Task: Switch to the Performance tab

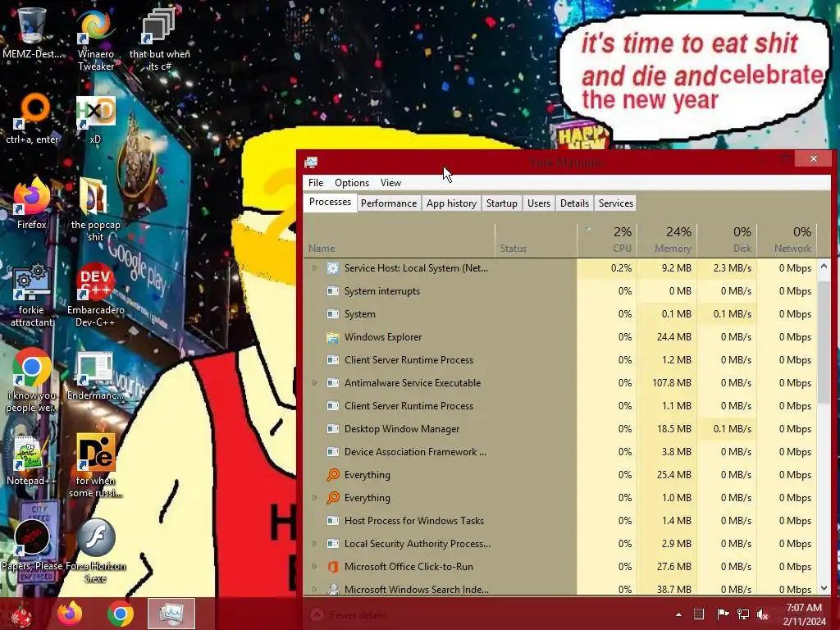Action: tap(388, 203)
